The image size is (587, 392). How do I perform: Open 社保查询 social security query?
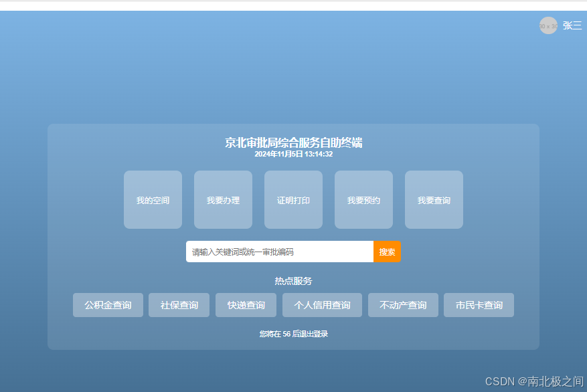point(179,305)
